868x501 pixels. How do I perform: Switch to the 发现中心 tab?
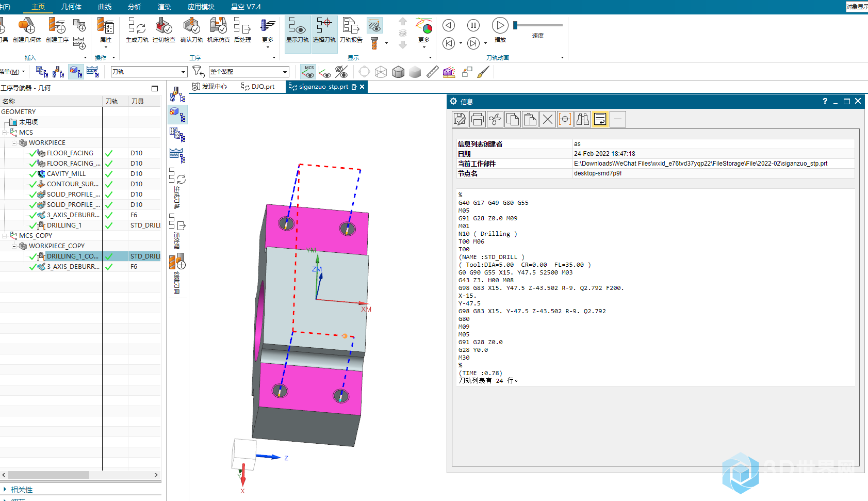tap(209, 87)
